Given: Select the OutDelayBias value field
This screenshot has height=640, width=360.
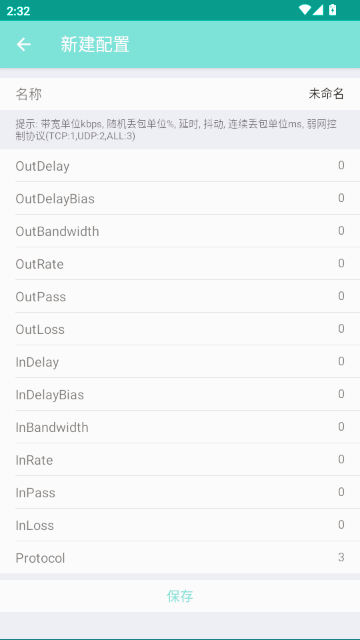Looking at the screenshot, I should (x=341, y=198).
